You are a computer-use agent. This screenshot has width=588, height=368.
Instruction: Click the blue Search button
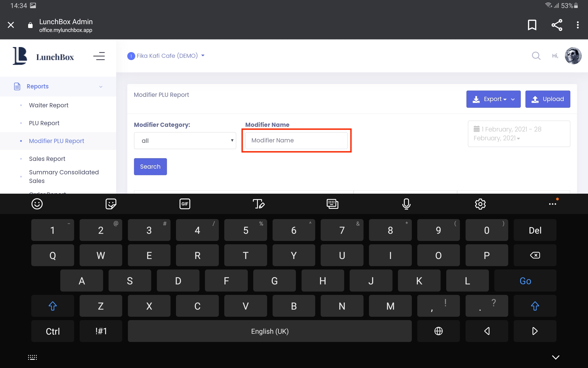tap(150, 167)
